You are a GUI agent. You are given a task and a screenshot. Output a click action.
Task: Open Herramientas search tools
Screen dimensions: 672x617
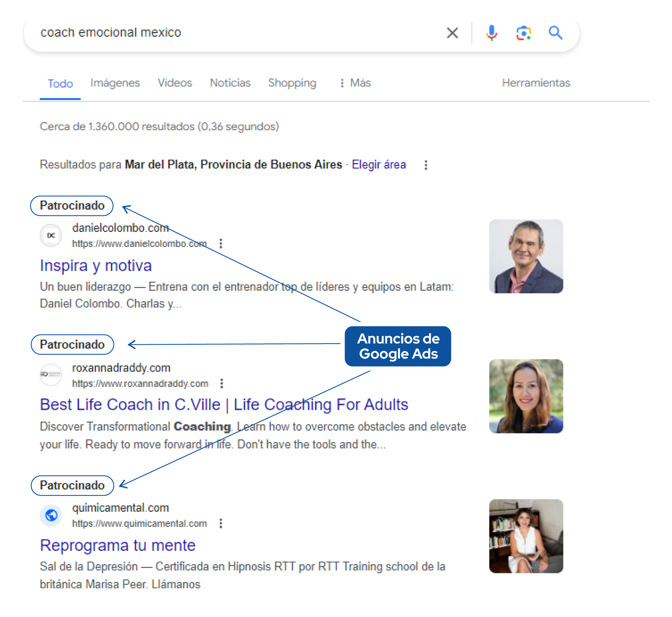pyautogui.click(x=536, y=83)
